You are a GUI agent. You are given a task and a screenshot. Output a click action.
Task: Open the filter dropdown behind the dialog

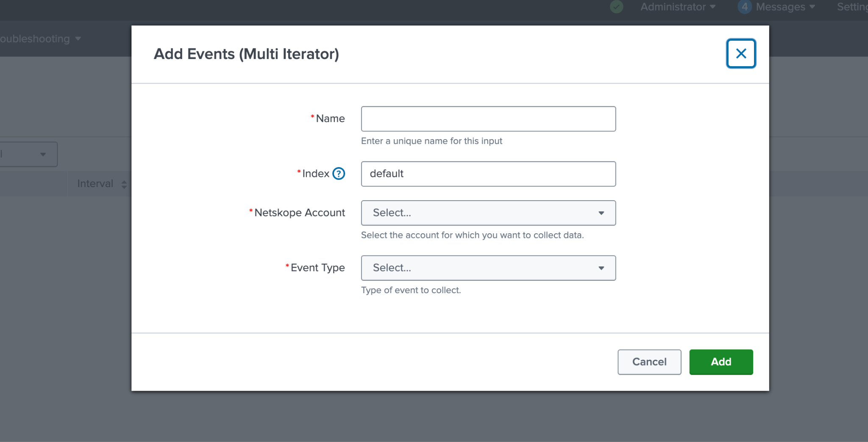click(28, 154)
